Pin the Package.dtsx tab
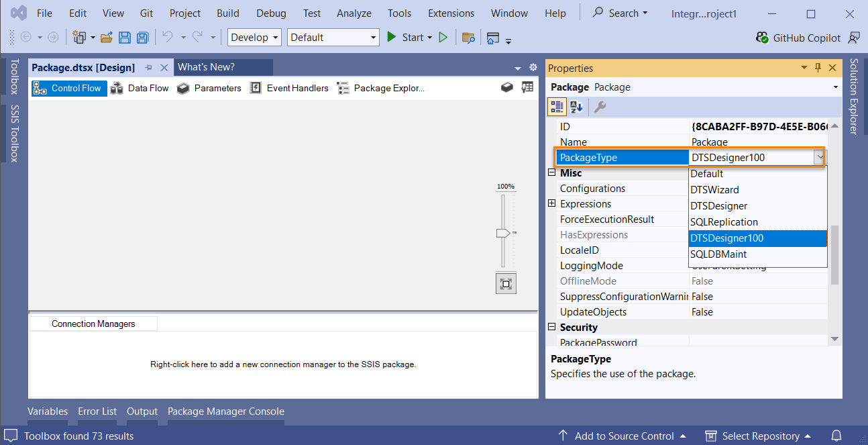Image resolution: width=868 pixels, height=445 pixels. (149, 68)
